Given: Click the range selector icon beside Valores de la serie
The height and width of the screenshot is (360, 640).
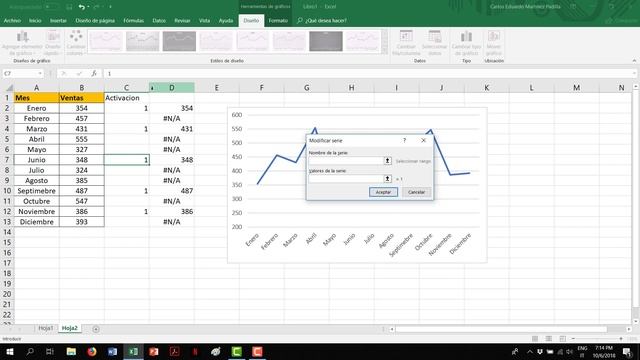Looking at the screenshot, I should click(387, 178).
